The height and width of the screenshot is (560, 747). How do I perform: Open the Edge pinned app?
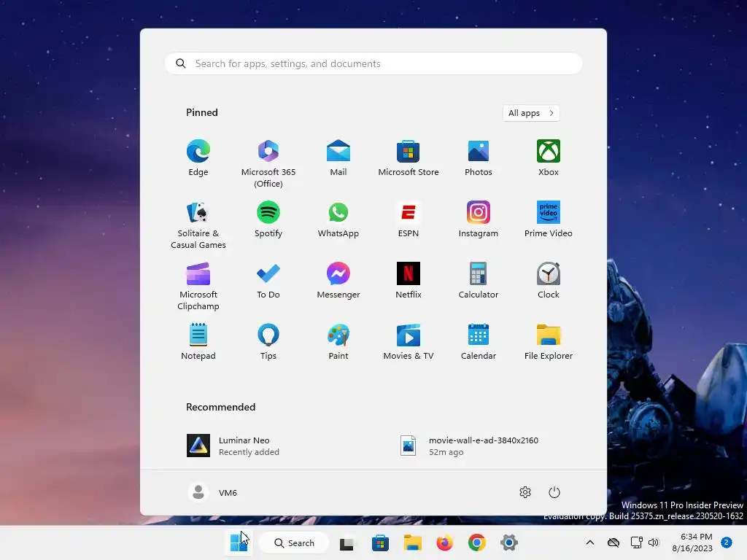[x=198, y=158]
